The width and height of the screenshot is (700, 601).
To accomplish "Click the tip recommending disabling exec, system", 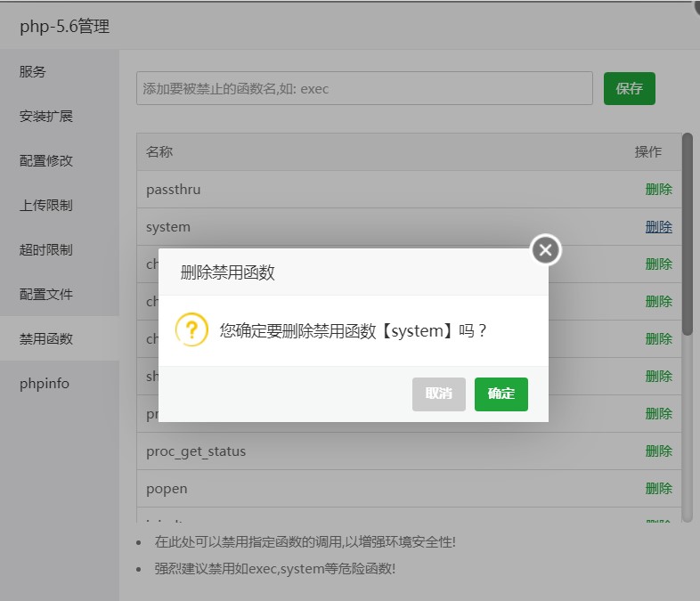I will coord(274,569).
